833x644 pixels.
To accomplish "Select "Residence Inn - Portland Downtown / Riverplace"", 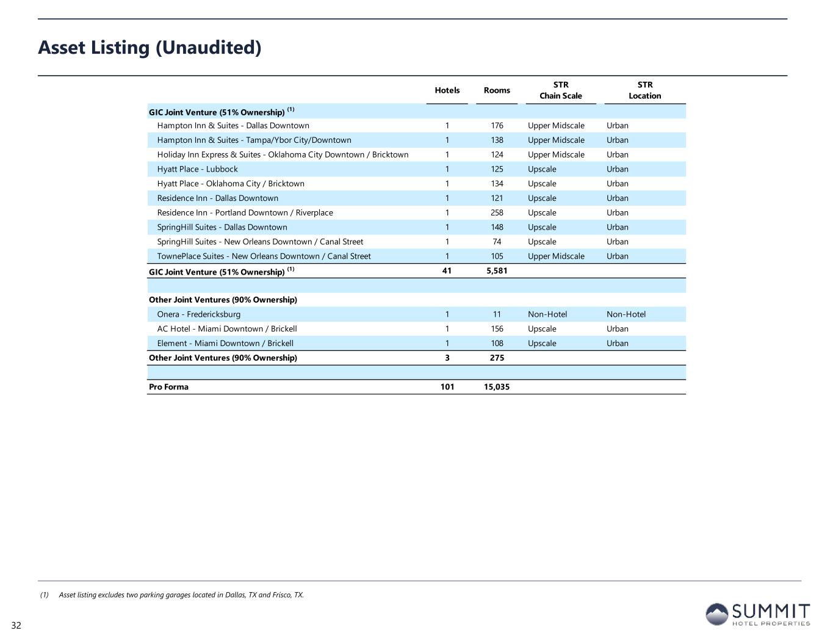I will [245, 213].
